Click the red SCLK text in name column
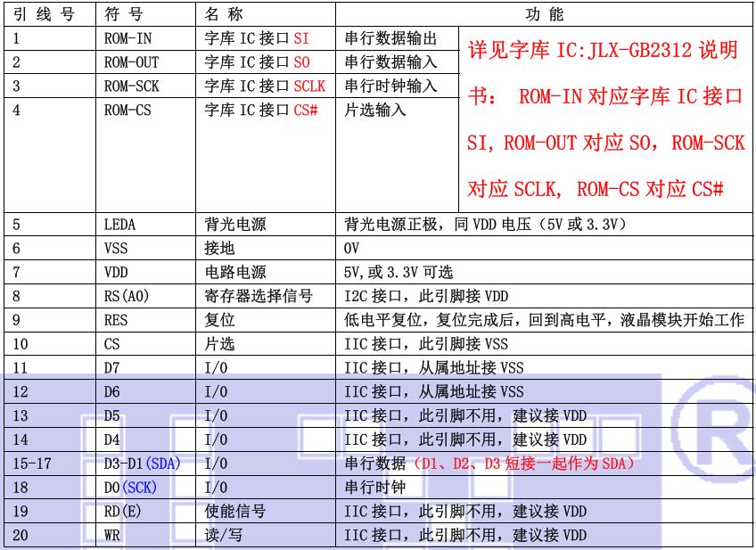This screenshot has height=550, width=756. (x=309, y=86)
